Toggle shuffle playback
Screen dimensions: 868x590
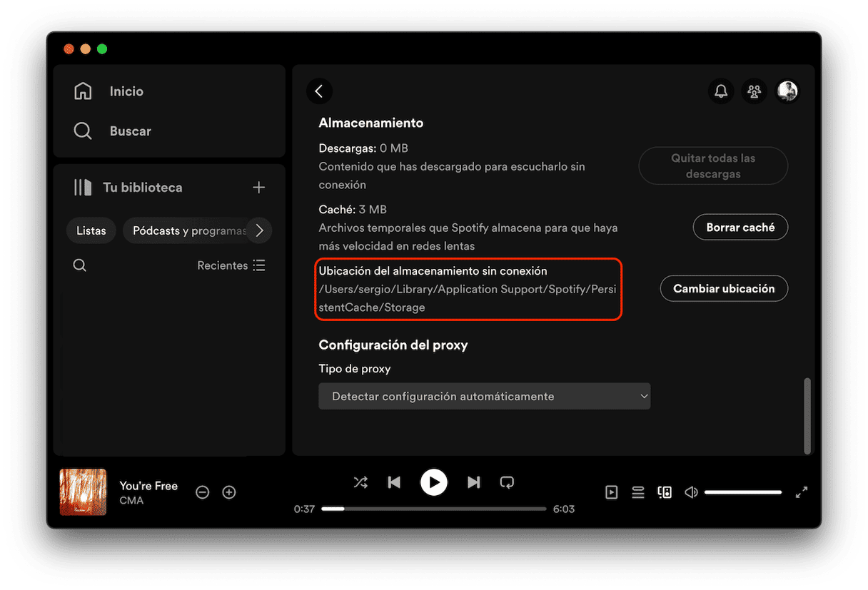pos(361,482)
